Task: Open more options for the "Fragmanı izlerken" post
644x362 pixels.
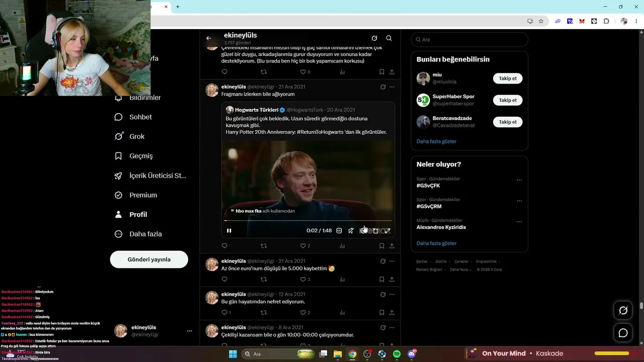Action: (392, 87)
